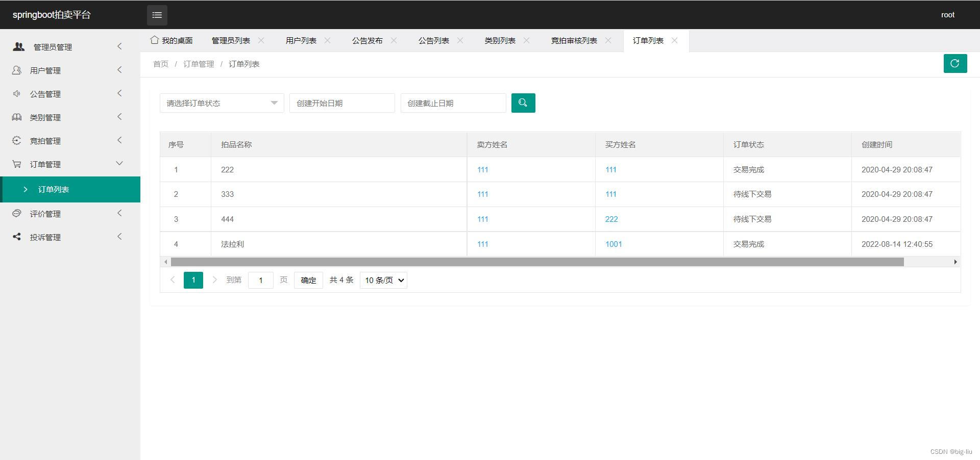
Task: Go to previous page with left arrow
Action: coord(173,279)
